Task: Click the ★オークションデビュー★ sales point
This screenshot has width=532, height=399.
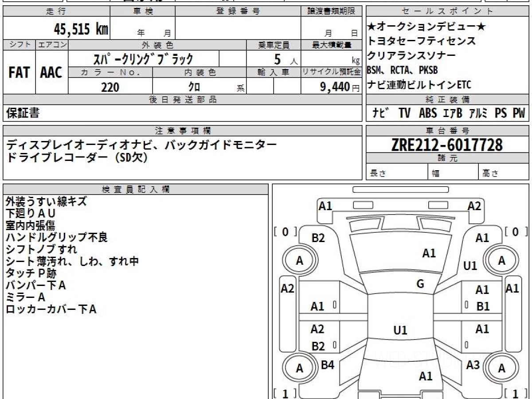Action: click(x=427, y=27)
